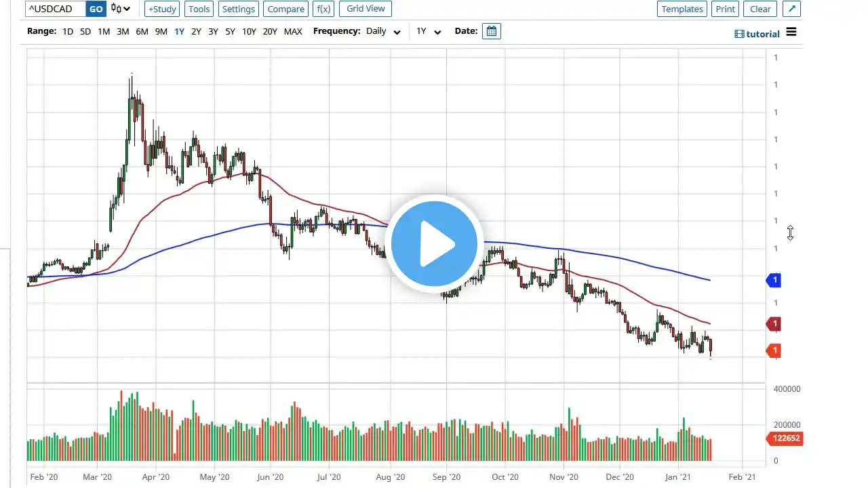The width and height of the screenshot is (868, 488).
Task: Expand the Daily frequency dropdown
Action: click(x=383, y=31)
